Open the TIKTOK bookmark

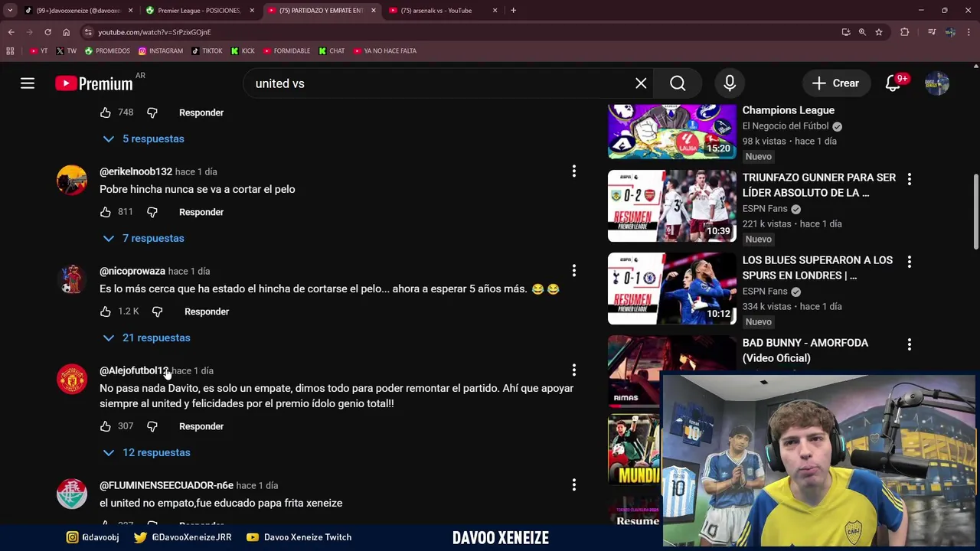tap(207, 51)
